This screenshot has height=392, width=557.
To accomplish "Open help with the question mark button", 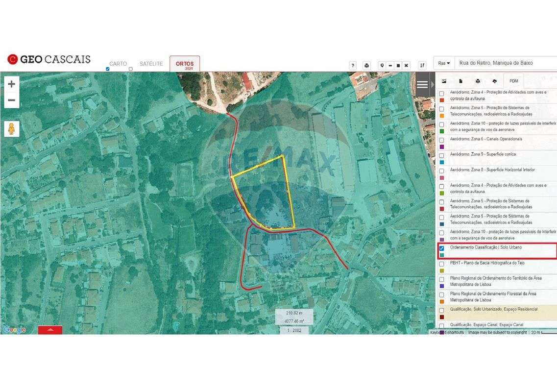I will 352,65.
